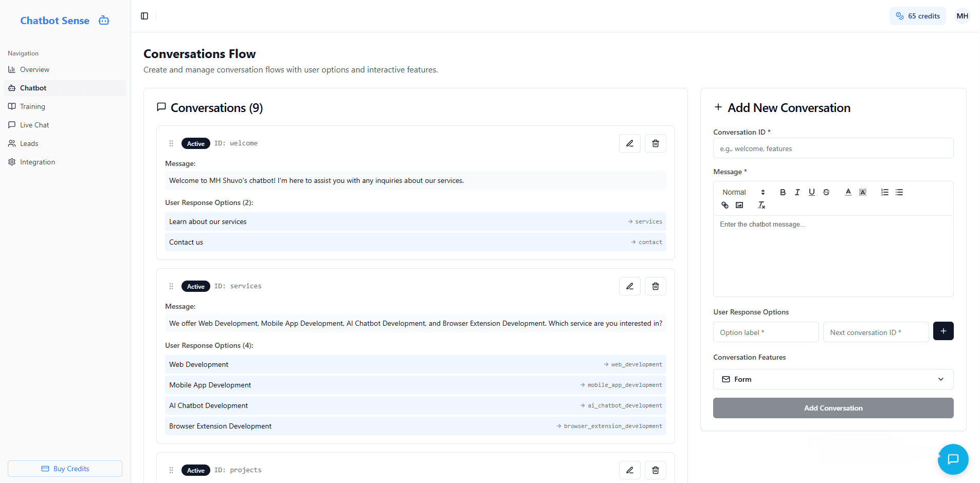980x483 pixels.
Task: Toggle strikethrough formatting
Action: tap(826, 192)
